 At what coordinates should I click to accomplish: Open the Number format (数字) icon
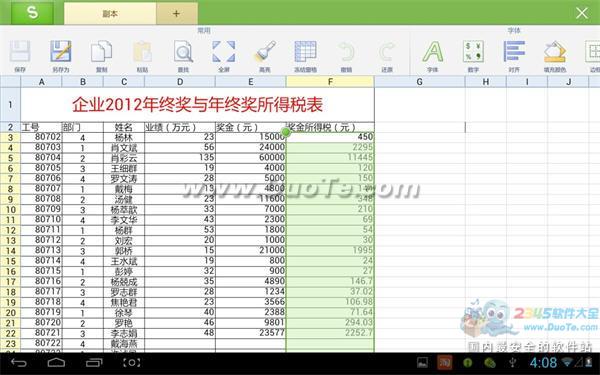tap(473, 55)
